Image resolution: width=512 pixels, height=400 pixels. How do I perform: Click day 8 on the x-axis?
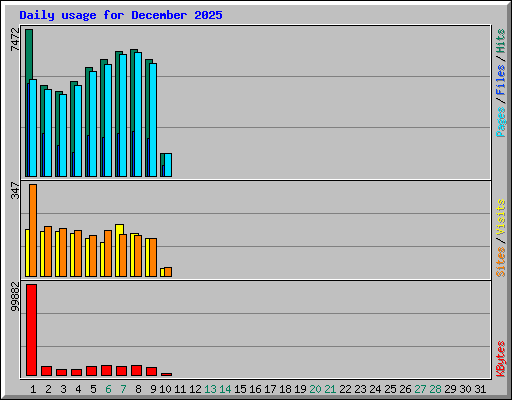[x=138, y=389]
